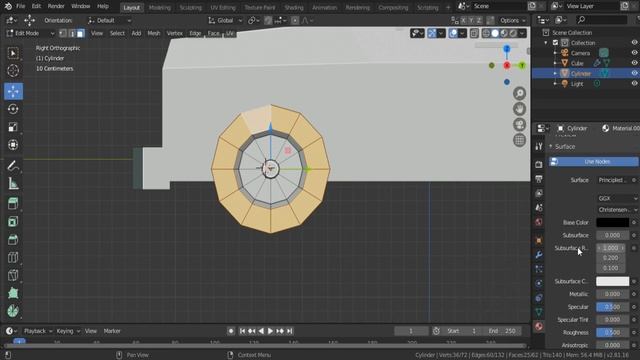The height and width of the screenshot is (360, 640).
Task: Adjust the Roughness slider
Action: coord(612,333)
